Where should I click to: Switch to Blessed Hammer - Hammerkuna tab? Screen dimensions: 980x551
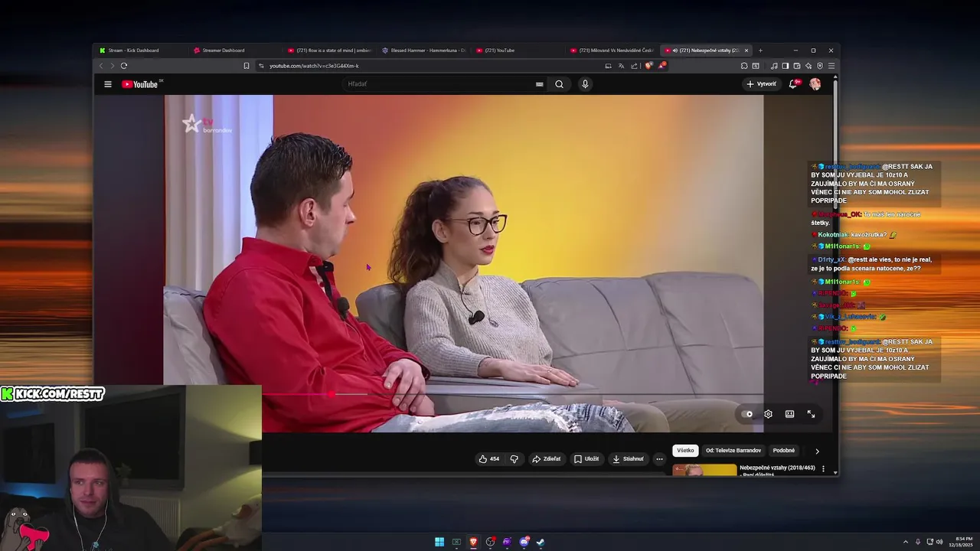click(423, 51)
